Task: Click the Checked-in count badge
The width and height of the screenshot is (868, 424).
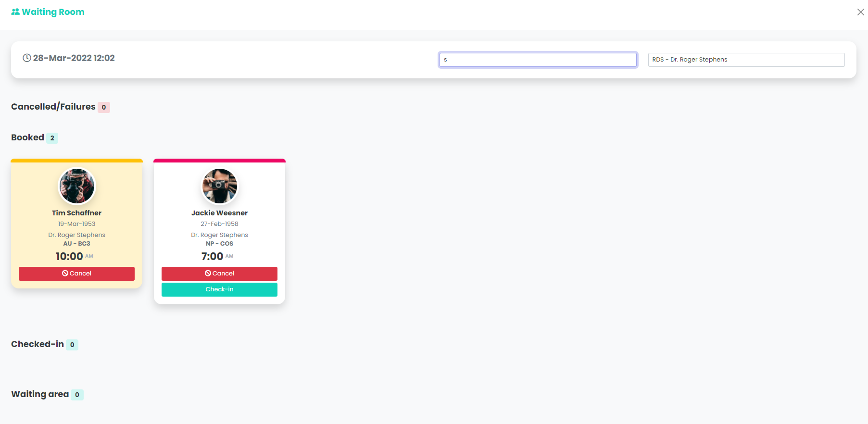Action: [x=72, y=345]
